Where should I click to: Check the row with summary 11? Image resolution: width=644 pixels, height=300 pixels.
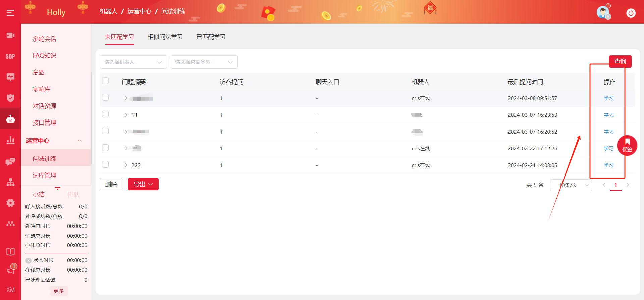click(105, 114)
